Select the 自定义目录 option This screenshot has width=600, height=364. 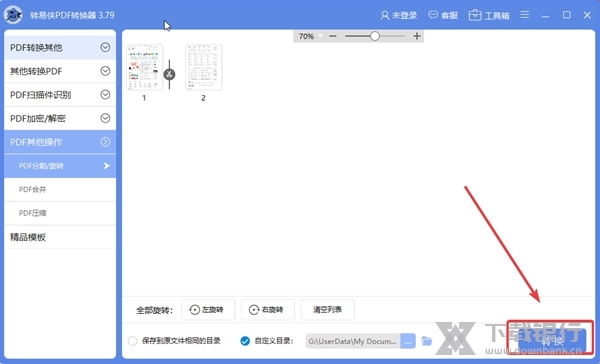click(266, 341)
